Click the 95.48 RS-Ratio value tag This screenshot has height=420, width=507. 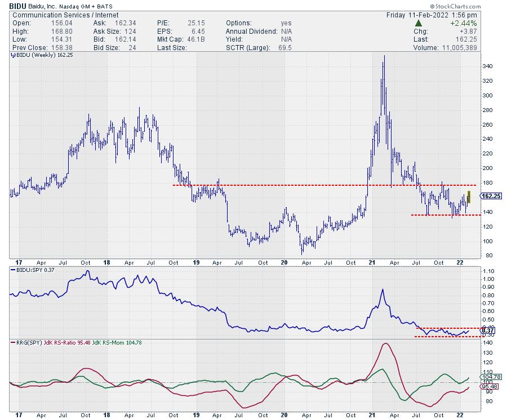(489, 387)
